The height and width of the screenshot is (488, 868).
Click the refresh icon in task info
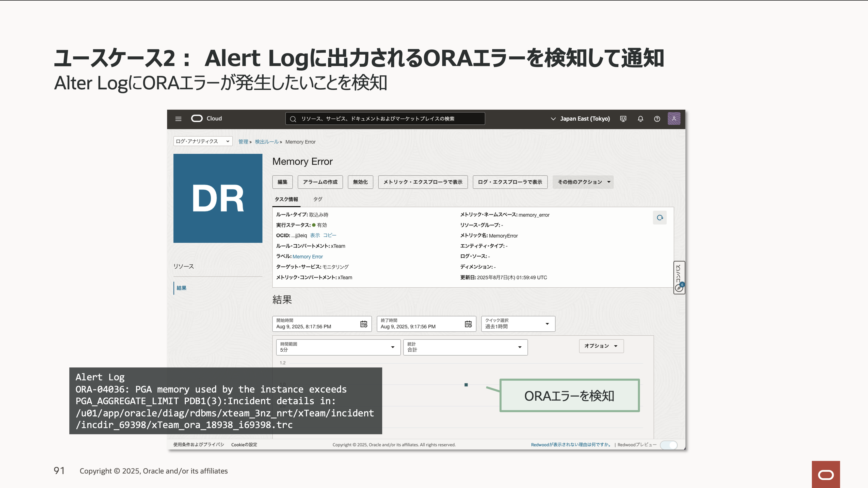(660, 218)
